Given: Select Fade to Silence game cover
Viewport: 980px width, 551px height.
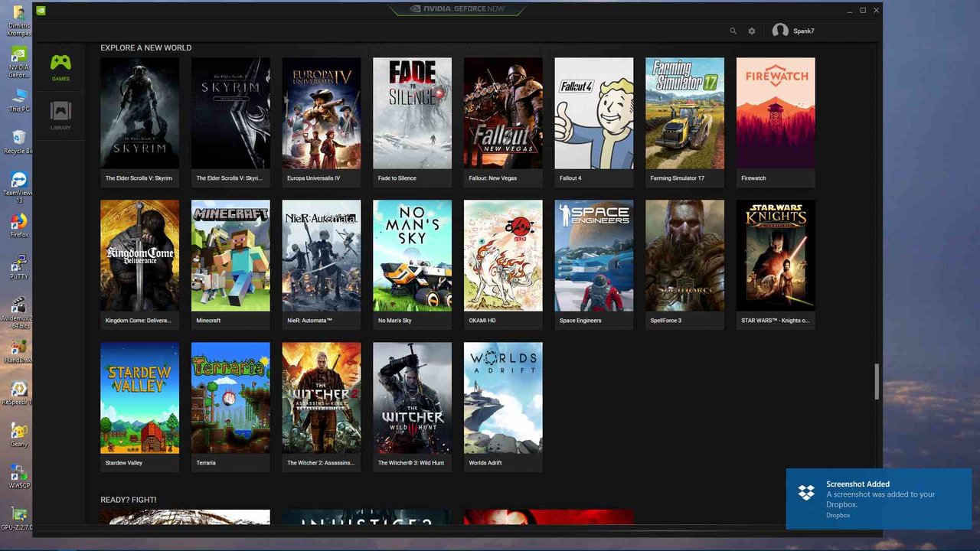Looking at the screenshot, I should click(412, 113).
